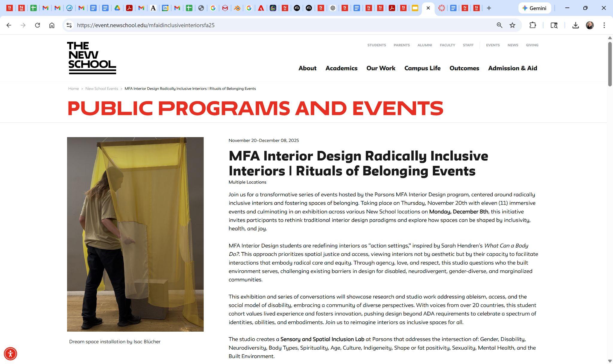Open the user profile avatar
The width and height of the screenshot is (613, 364).
590,25
